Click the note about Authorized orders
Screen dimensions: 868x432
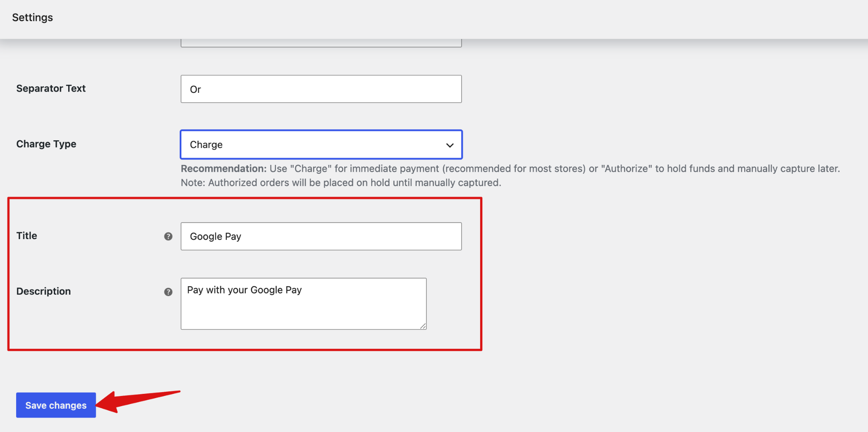click(341, 183)
